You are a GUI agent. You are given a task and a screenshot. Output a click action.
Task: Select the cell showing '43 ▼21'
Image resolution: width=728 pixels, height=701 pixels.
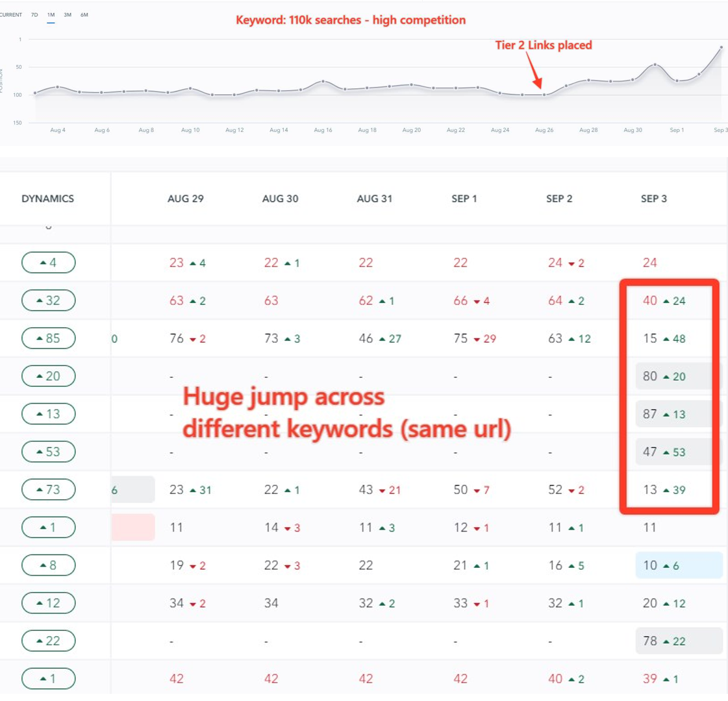(x=380, y=489)
